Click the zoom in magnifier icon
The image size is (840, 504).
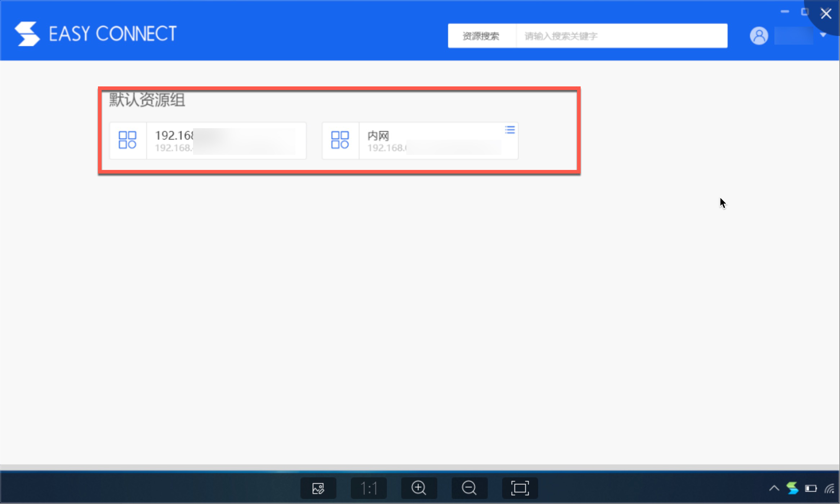point(419,488)
